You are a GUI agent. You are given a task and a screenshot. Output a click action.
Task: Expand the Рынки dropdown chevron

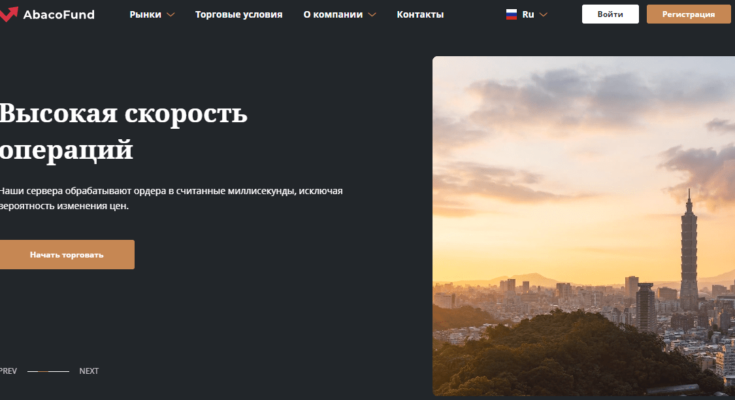tap(171, 15)
